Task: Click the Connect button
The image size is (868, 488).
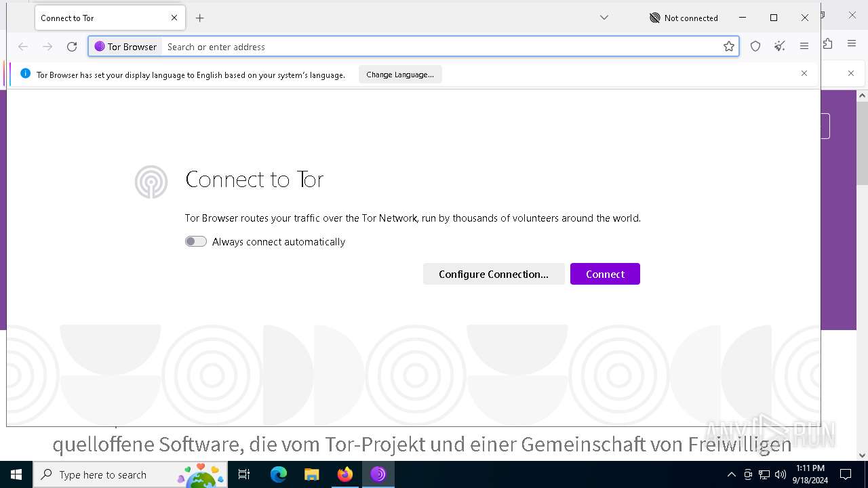Action: [605, 274]
